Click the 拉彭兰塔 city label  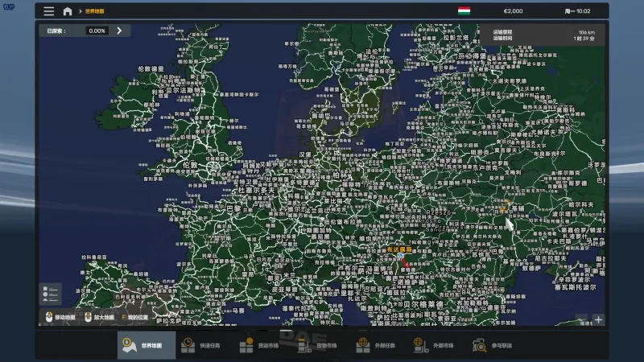456,37
